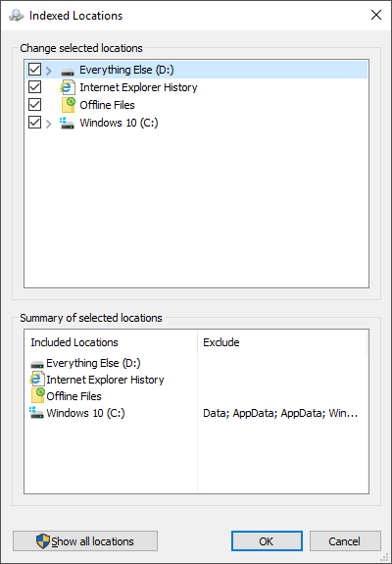Click the Offline Files icon in summary list

coord(37,396)
